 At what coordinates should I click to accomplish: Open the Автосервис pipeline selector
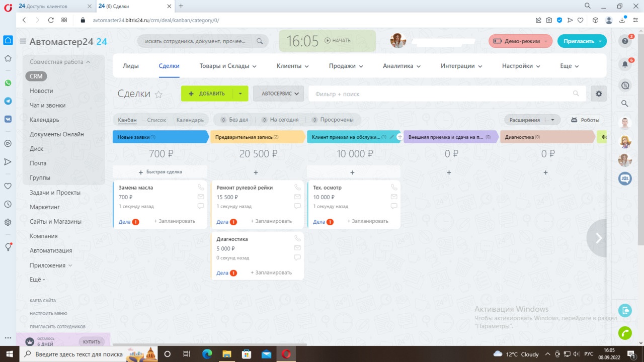[278, 94]
